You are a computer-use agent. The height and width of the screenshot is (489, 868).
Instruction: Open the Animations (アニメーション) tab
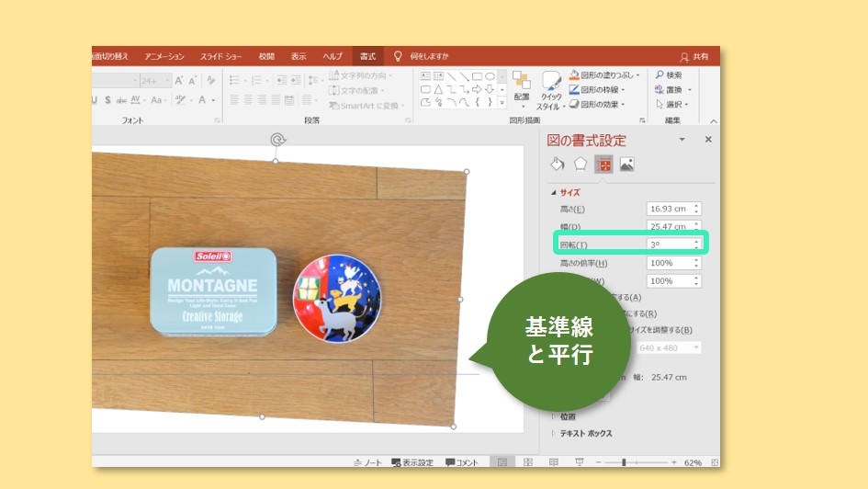pos(164,56)
